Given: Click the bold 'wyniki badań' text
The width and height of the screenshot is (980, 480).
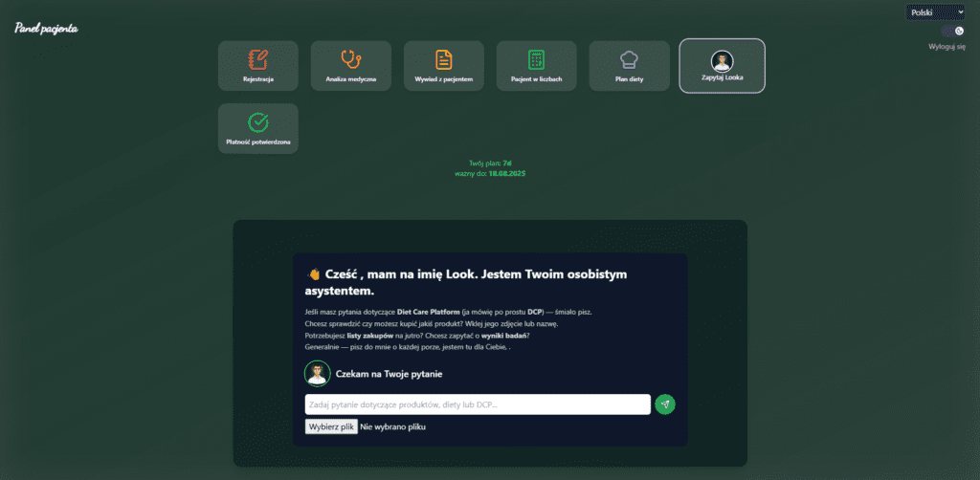Looking at the screenshot, I should click(505, 336).
